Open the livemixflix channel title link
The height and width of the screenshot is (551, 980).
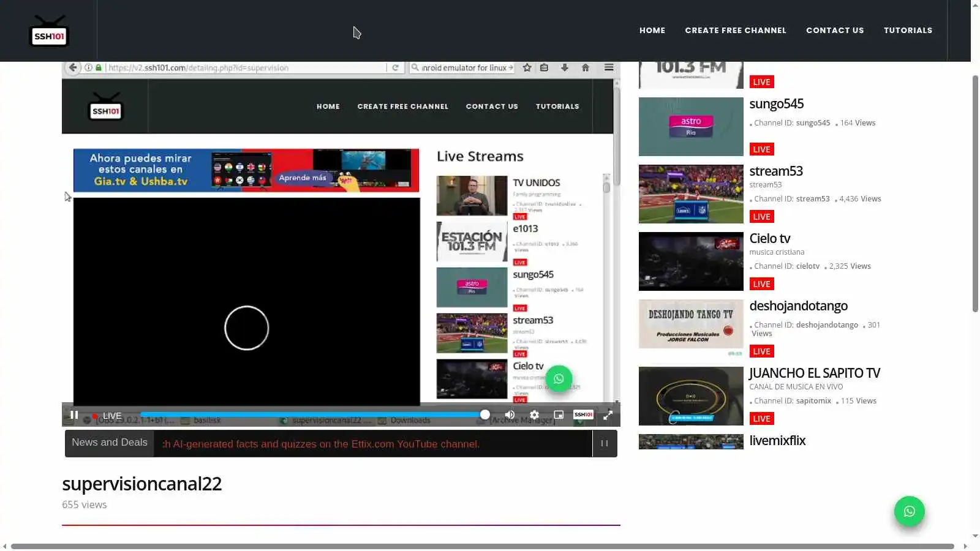[x=777, y=441]
